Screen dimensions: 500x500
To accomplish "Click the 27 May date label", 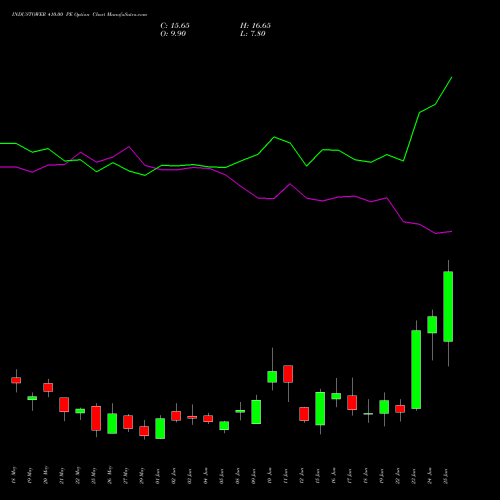I will [126, 475].
